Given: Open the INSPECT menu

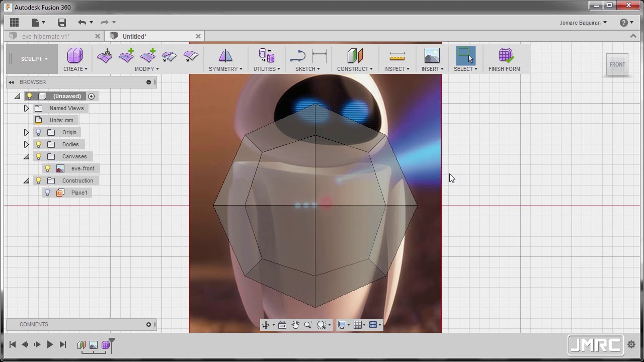Looking at the screenshot, I should 397,69.
